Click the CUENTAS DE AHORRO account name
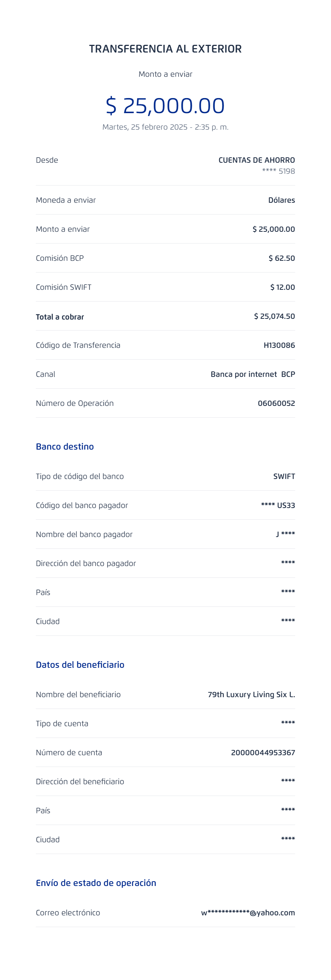Image resolution: width=331 pixels, height=980 pixels. coord(256,160)
